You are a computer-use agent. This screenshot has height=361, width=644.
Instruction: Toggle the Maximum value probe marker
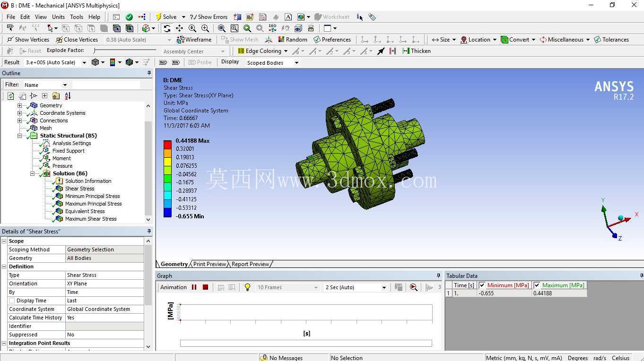(x=163, y=62)
